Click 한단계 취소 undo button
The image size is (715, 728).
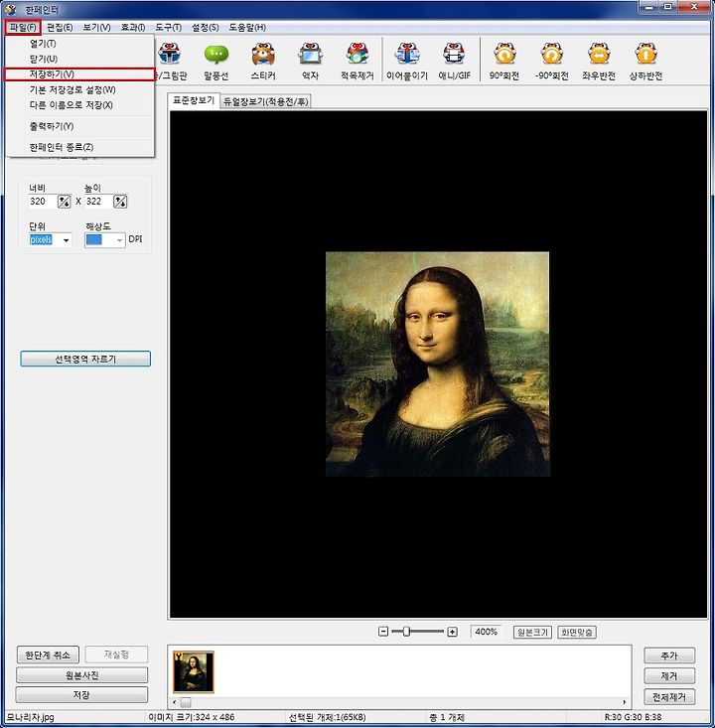(48, 655)
